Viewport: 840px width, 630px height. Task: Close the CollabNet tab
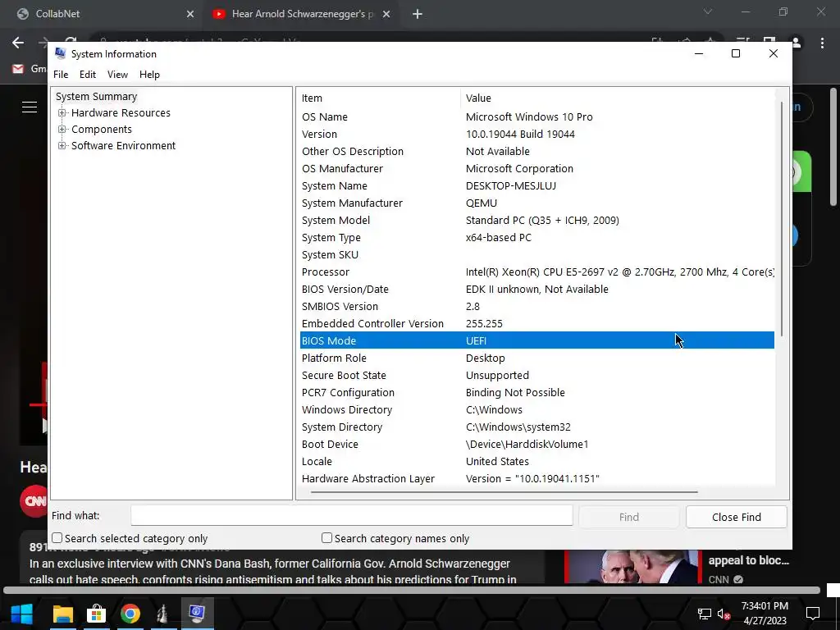pos(190,14)
